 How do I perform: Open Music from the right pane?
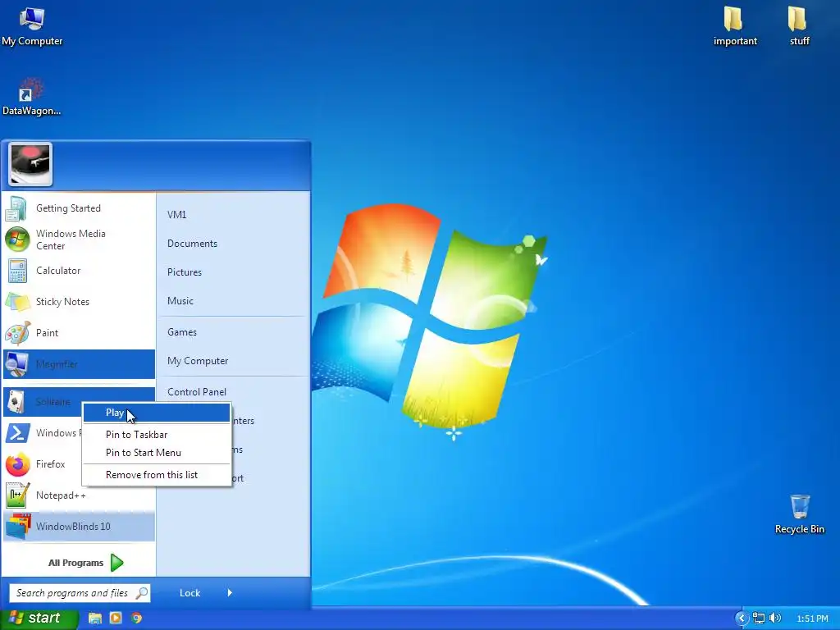click(x=180, y=301)
